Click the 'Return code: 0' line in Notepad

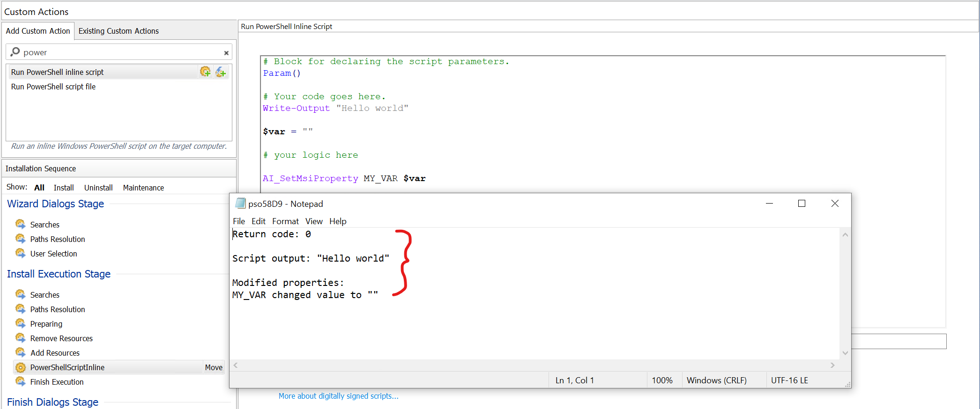[272, 234]
